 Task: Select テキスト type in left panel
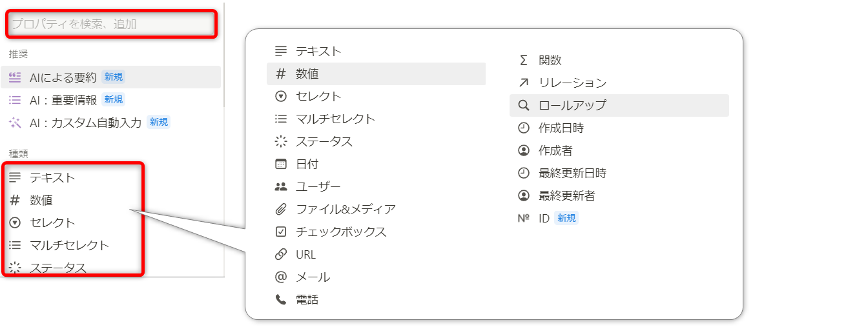point(52,177)
